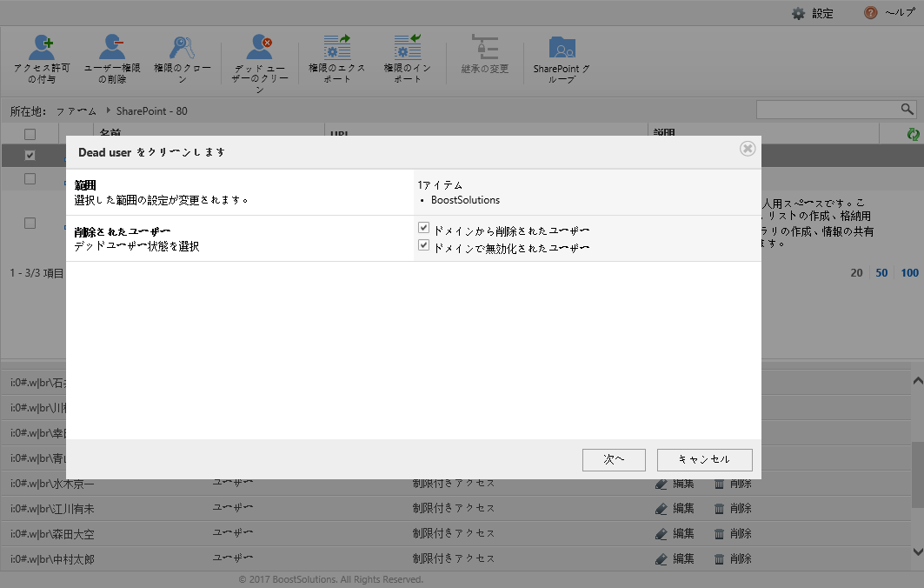Click the scroll-up arrow of the user list

[918, 380]
